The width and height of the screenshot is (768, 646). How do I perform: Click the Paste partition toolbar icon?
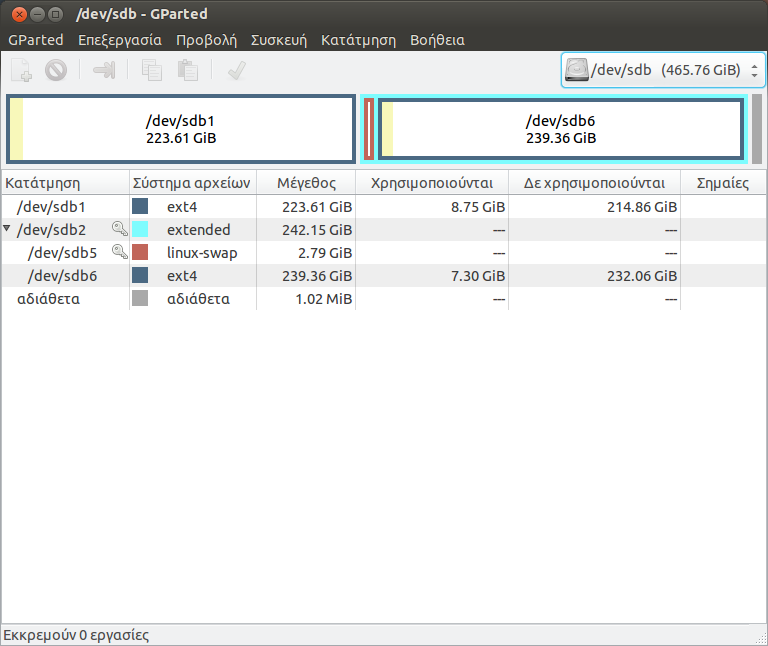point(188,70)
